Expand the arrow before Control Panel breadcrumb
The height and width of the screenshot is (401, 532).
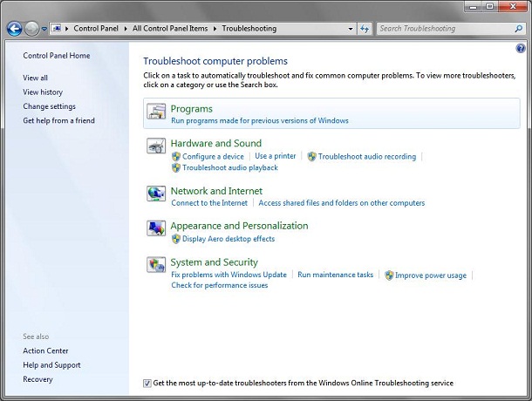pyautogui.click(x=66, y=29)
